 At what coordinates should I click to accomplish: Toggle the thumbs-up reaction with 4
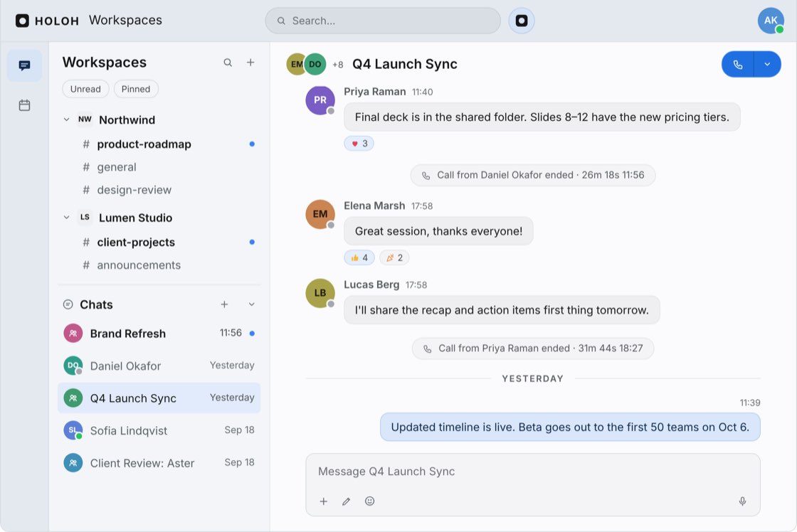pos(359,257)
